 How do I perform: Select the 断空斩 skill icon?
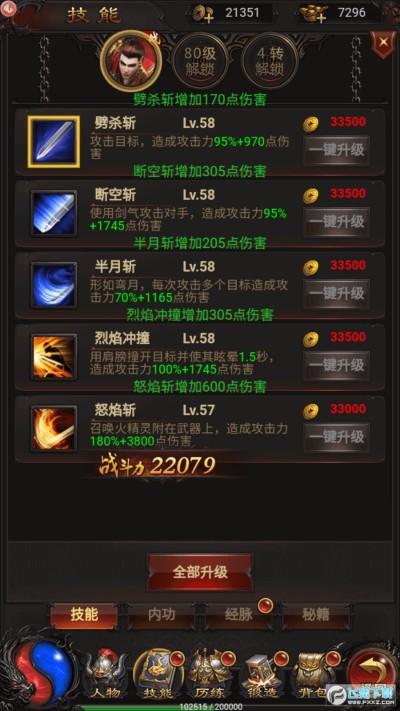pyautogui.click(x=54, y=214)
